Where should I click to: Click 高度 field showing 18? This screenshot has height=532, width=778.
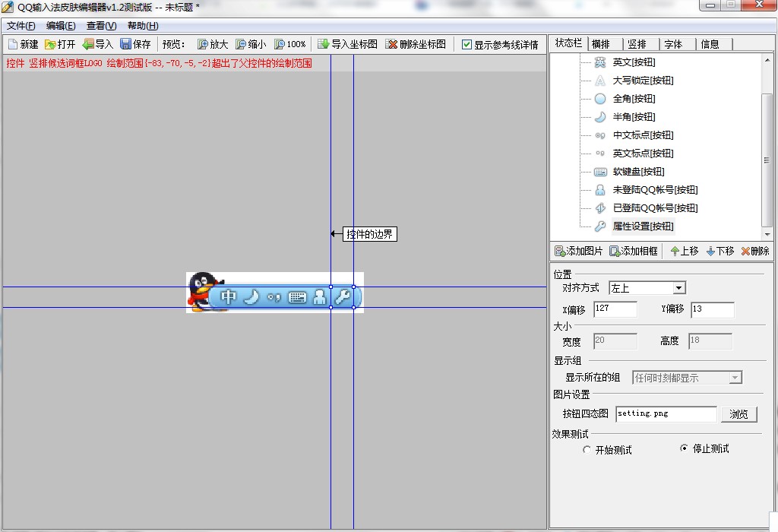click(710, 341)
